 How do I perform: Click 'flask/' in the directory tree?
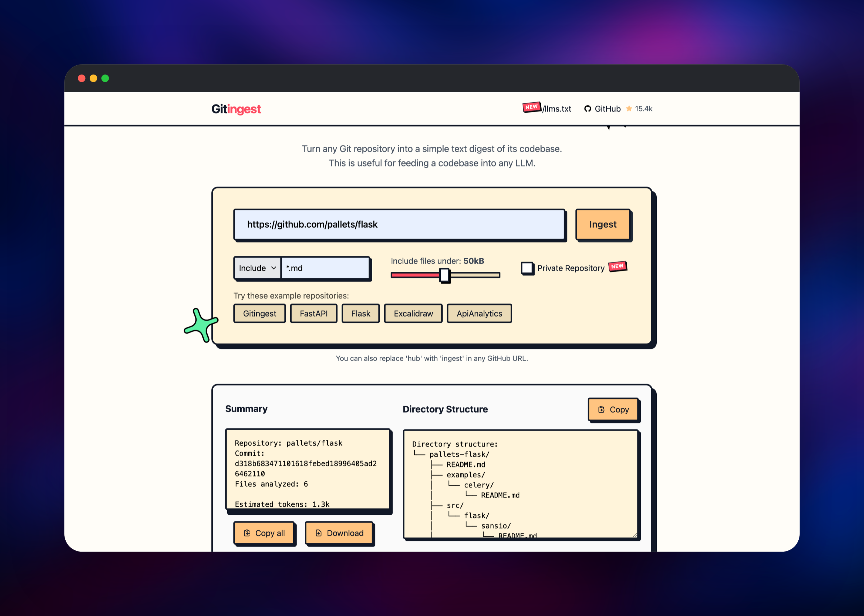coord(477,516)
